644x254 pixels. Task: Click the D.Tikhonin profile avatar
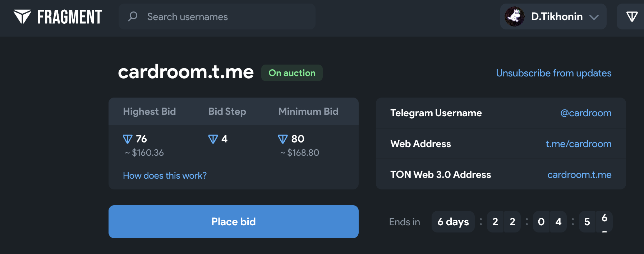515,17
